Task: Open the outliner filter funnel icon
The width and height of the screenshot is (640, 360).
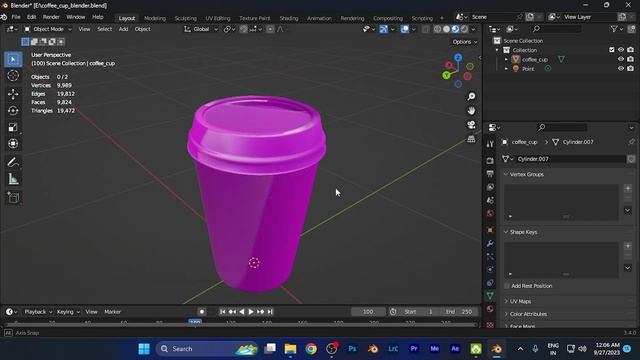Action: [x=613, y=29]
